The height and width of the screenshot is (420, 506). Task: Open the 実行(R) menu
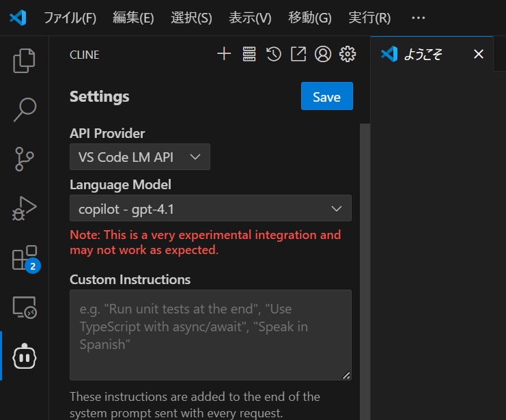[369, 18]
